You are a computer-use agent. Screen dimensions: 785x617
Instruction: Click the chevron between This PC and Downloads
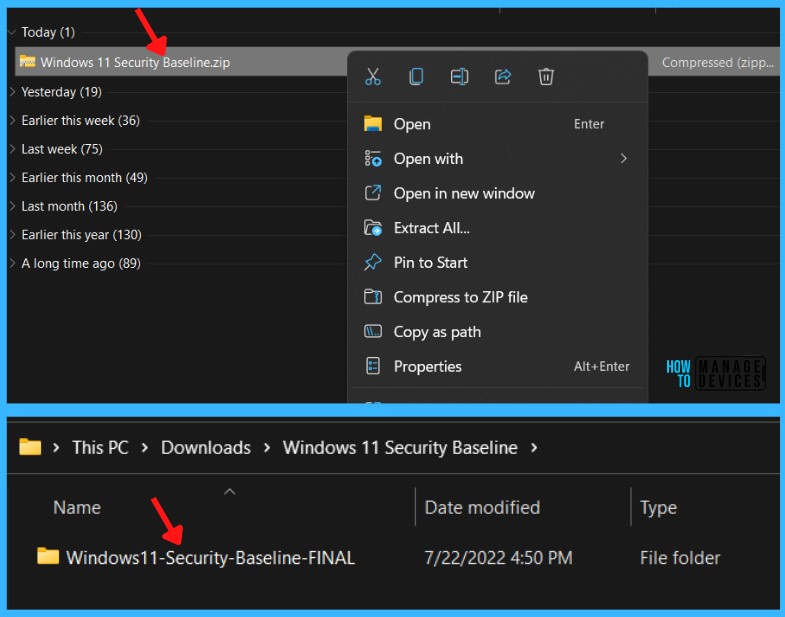[x=145, y=447]
